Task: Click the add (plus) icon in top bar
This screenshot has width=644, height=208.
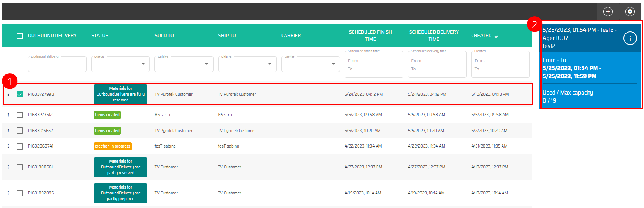Action: (x=608, y=12)
